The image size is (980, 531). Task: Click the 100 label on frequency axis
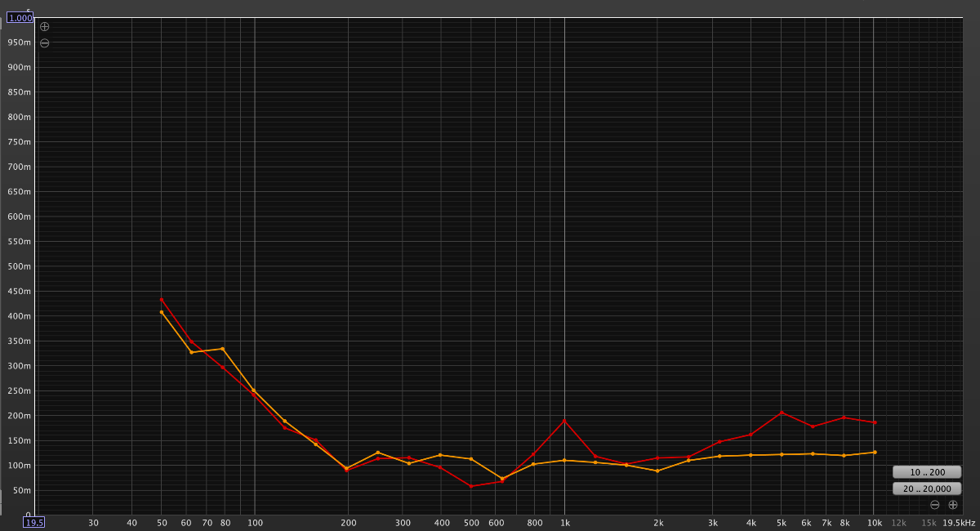point(255,523)
